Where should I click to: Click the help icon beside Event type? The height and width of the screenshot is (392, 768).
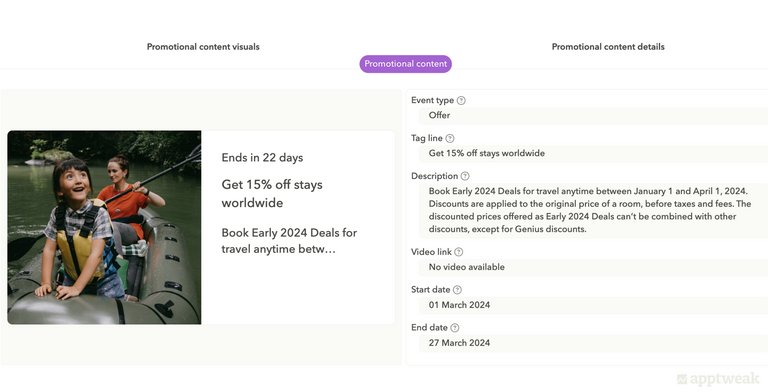[x=461, y=100]
